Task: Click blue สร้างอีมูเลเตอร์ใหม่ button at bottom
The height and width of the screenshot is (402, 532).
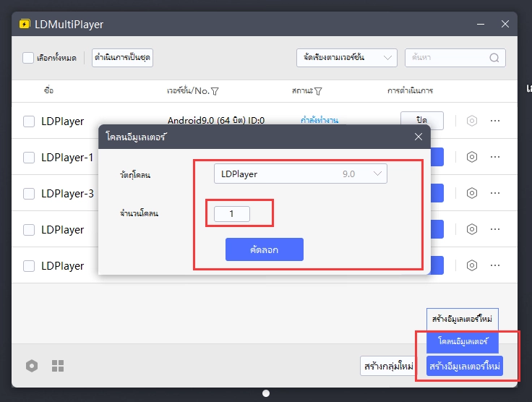Action: [x=465, y=367]
